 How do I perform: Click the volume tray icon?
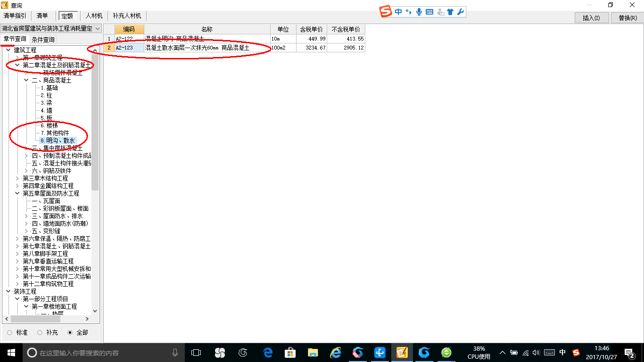click(537, 353)
